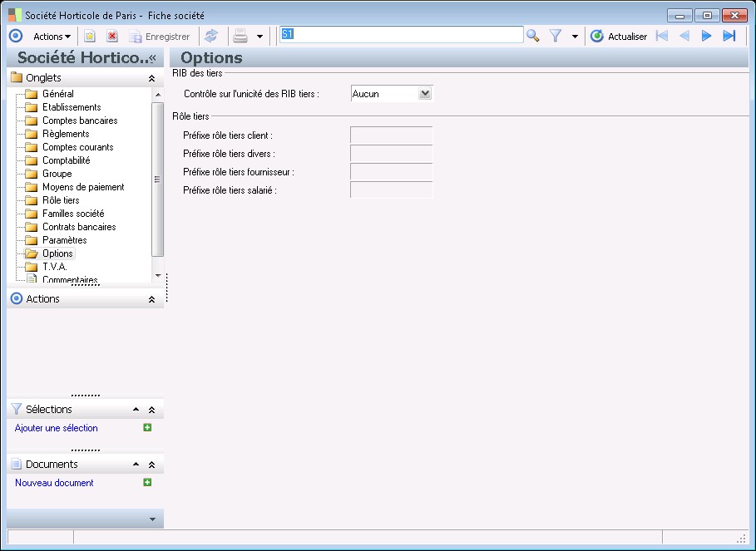The image size is (756, 551).
Task: Select T.V.A. in the Onglets tree
Action: click(54, 267)
